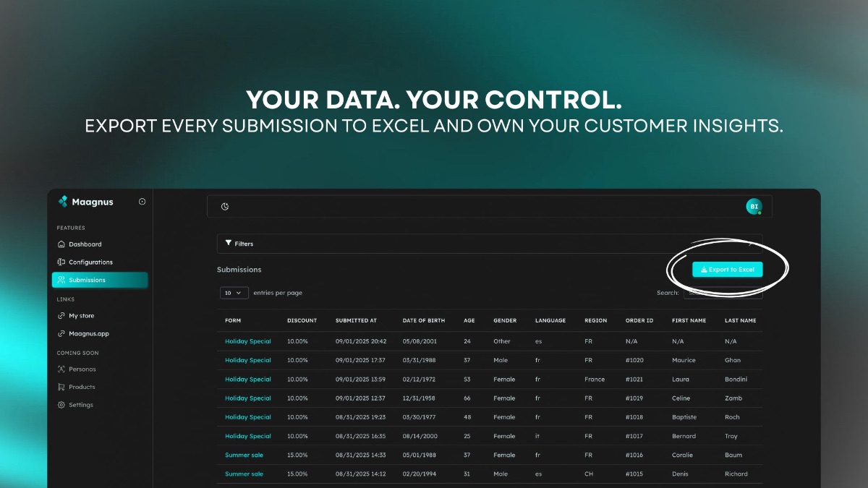The width and height of the screenshot is (868, 488).
Task: Open Settings gear in sidebar
Action: pos(61,405)
